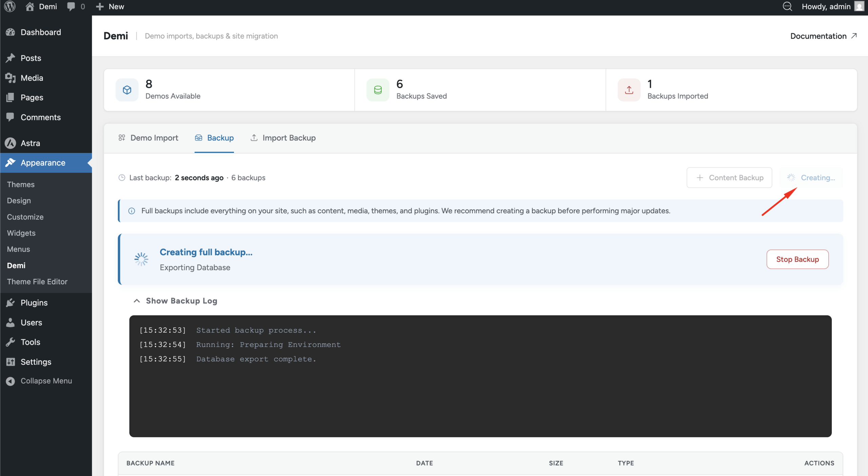Click the WordPress logo icon
868x476 pixels.
coord(10,6)
